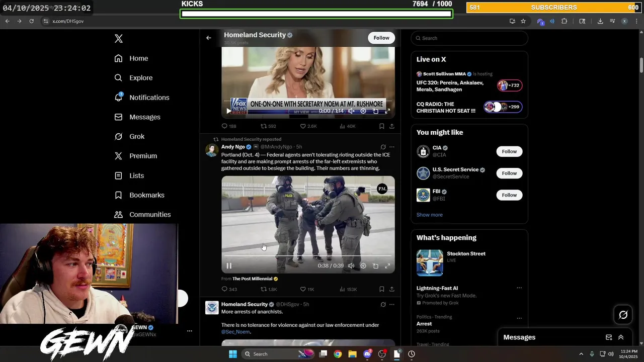
Task: Open The Post Millennial source link
Action: coord(255,279)
